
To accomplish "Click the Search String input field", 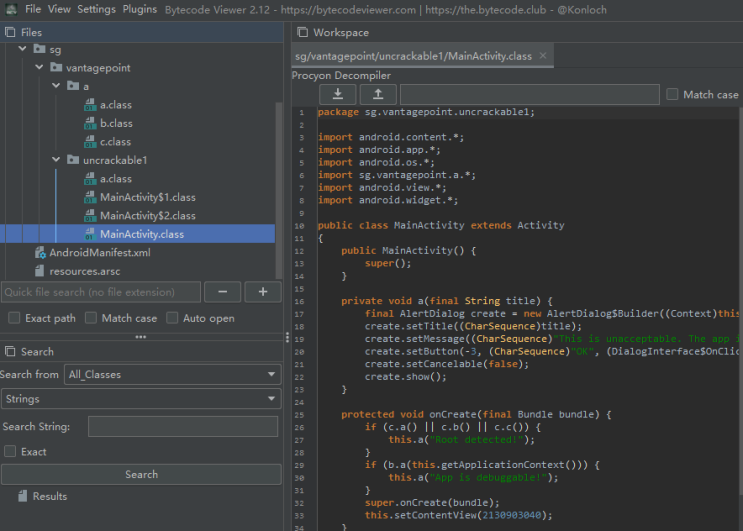I will coord(183,426).
